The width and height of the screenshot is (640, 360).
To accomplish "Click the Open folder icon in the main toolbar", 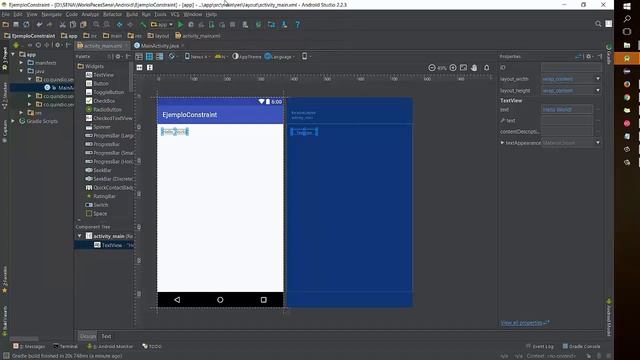I will 6,25.
